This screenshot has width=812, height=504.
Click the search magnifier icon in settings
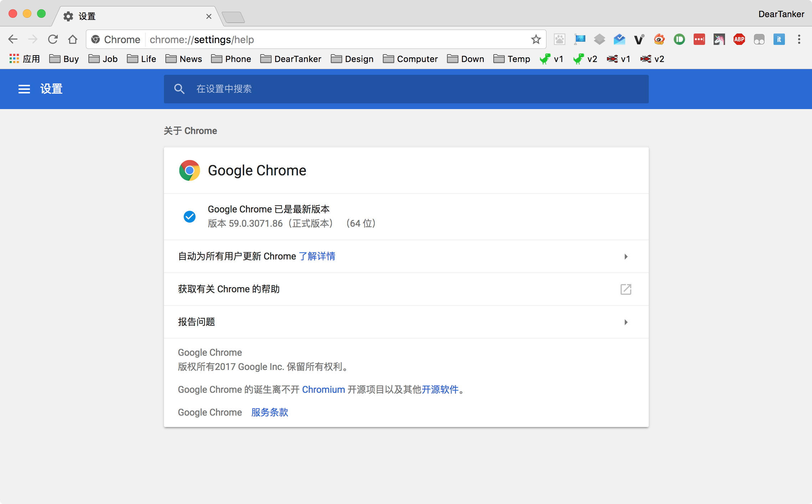pyautogui.click(x=179, y=89)
